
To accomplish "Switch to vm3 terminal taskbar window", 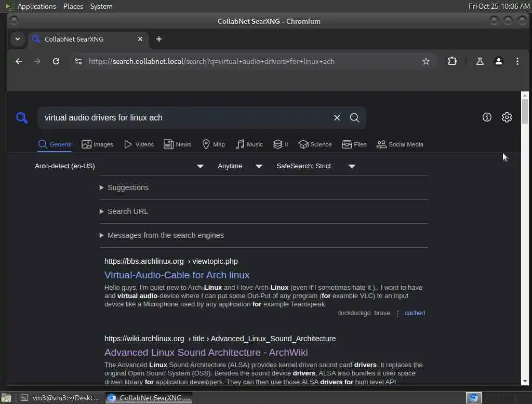I will point(60,398).
